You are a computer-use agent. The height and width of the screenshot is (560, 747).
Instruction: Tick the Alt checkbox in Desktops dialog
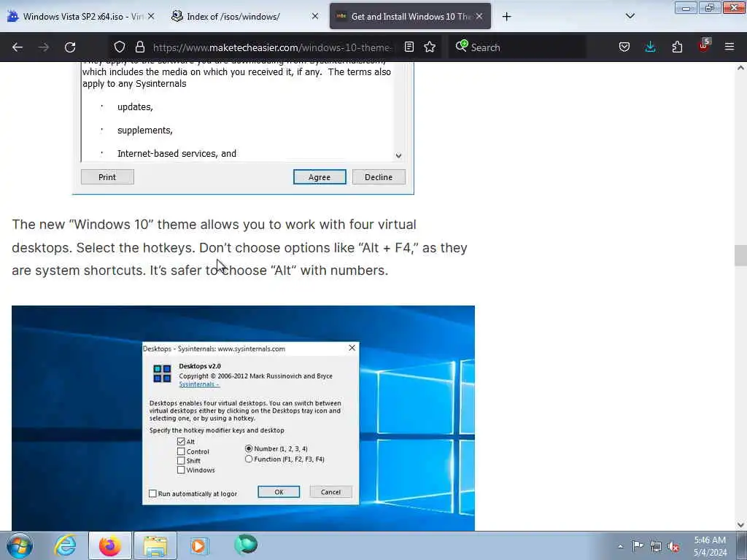181,442
